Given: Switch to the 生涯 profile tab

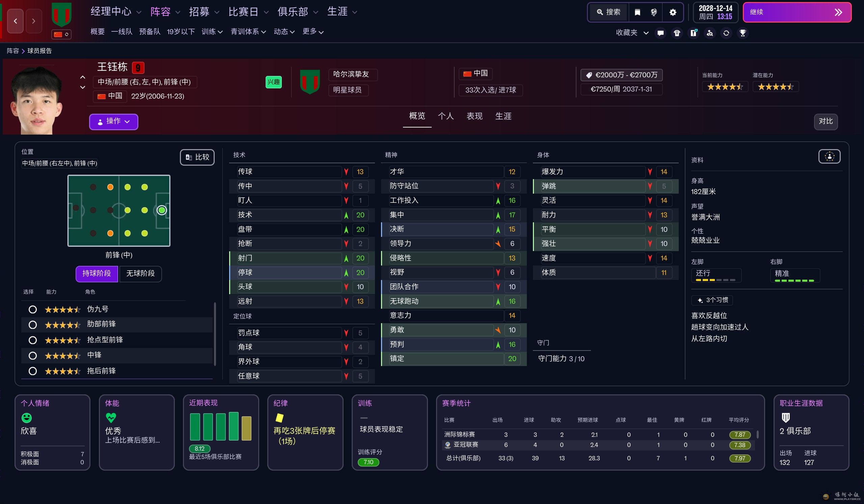Looking at the screenshot, I should 503,116.
